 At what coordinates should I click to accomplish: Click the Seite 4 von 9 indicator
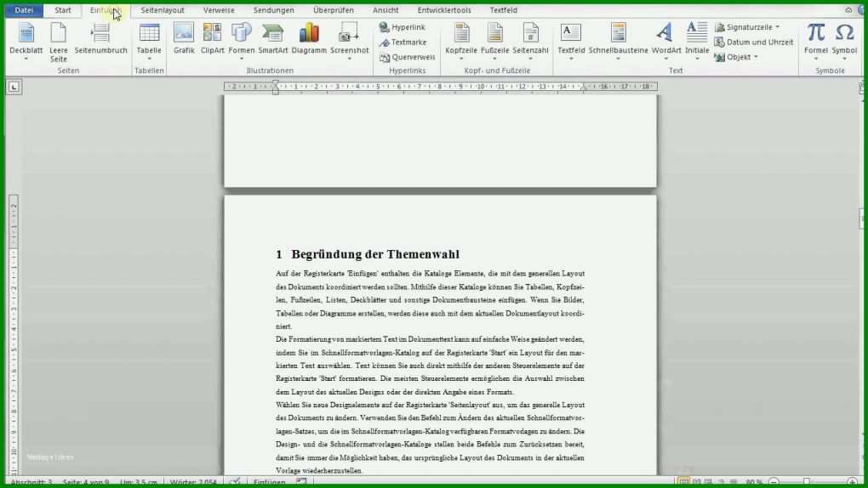coord(86,482)
